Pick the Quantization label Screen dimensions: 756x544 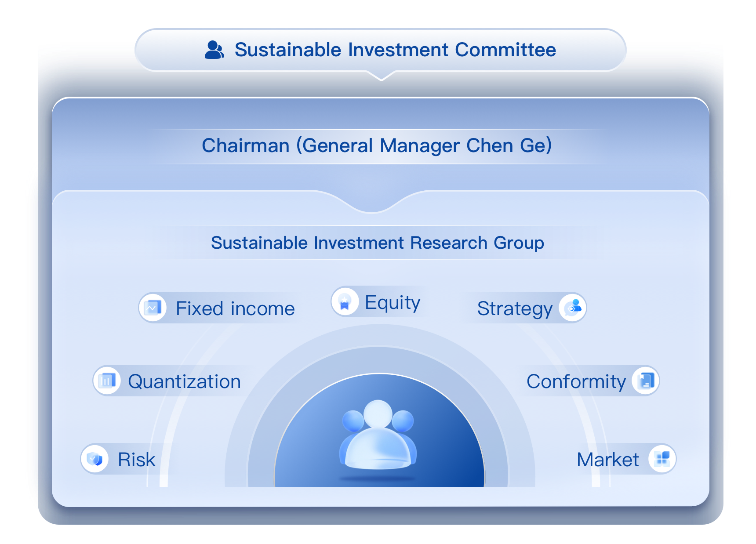point(184,381)
